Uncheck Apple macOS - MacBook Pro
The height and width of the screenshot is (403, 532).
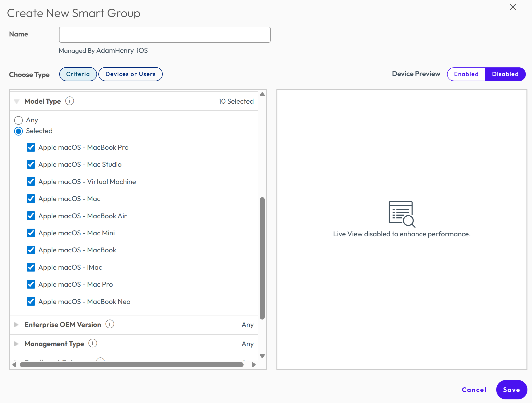[31, 147]
